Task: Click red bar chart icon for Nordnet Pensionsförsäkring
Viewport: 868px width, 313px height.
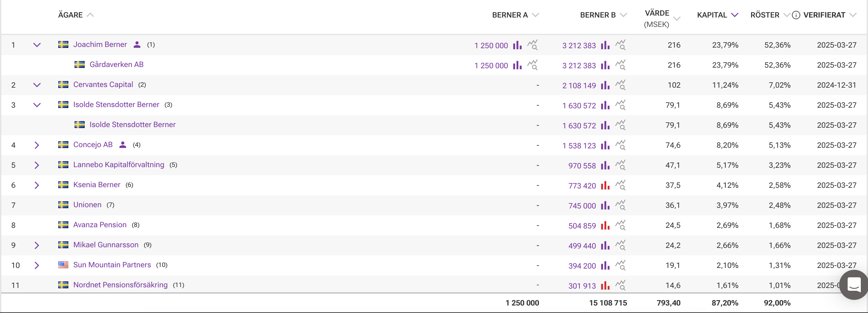Action: pos(605,285)
